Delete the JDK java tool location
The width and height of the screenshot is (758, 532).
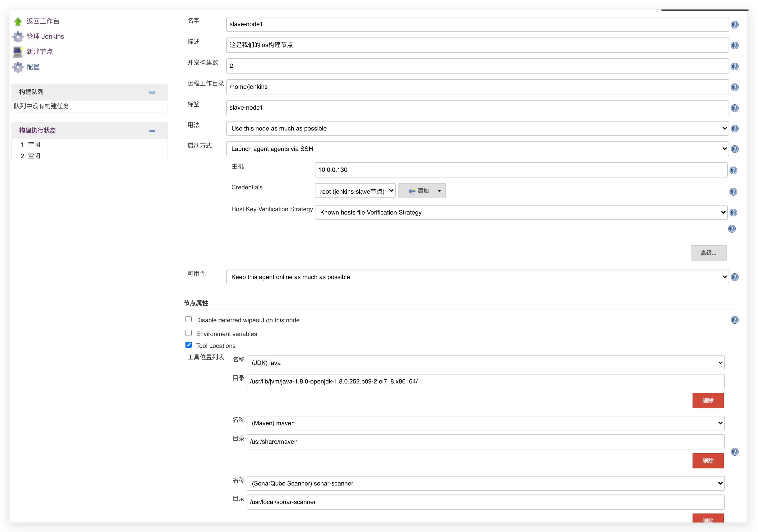[708, 401]
